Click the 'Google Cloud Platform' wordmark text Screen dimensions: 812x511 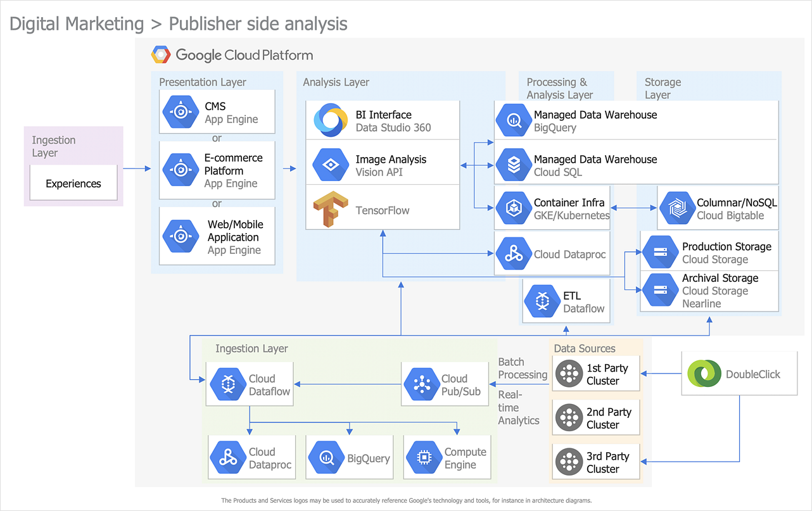[x=244, y=55]
